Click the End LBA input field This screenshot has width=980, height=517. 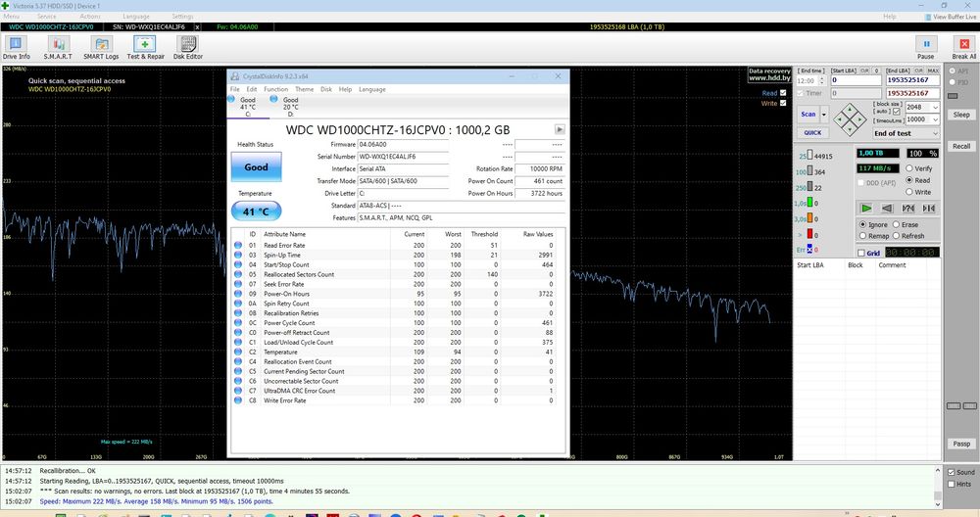[x=912, y=80]
